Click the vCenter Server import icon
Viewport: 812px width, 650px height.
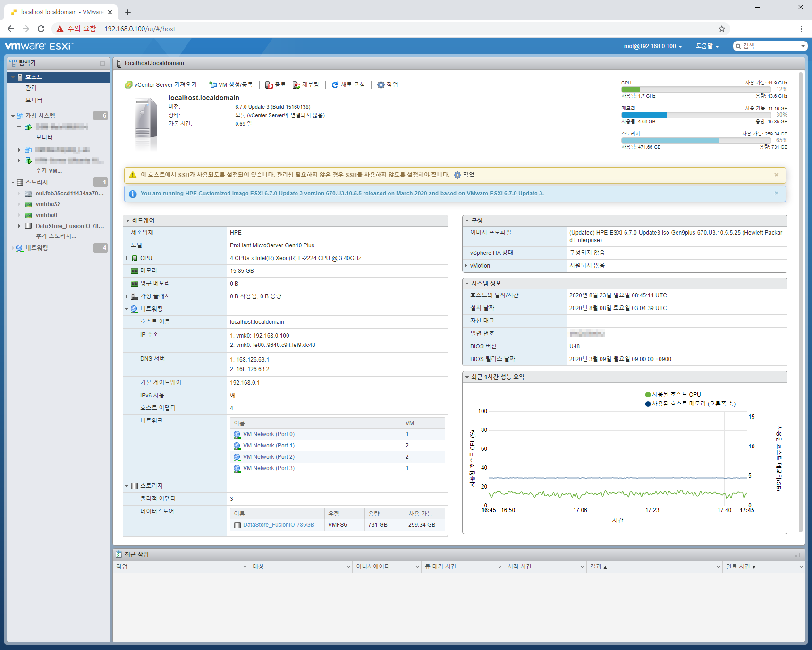128,85
